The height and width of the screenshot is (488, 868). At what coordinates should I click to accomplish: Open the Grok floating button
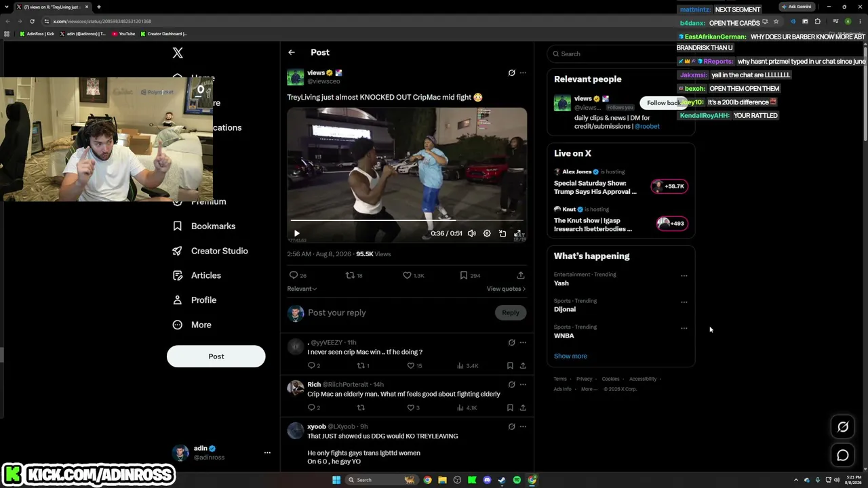point(843,427)
